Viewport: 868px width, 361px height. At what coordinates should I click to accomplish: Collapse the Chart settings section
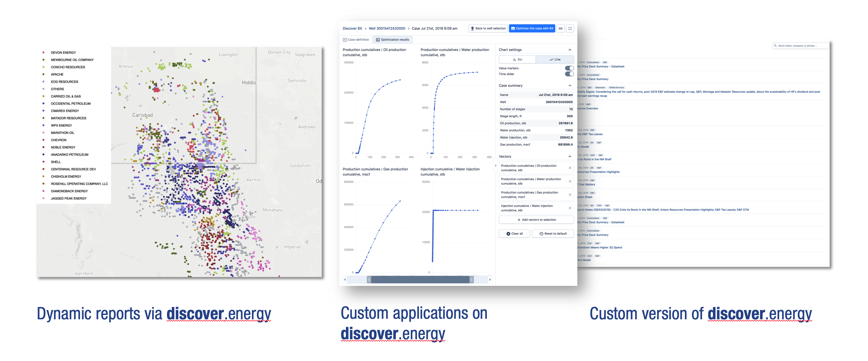pyautogui.click(x=570, y=50)
